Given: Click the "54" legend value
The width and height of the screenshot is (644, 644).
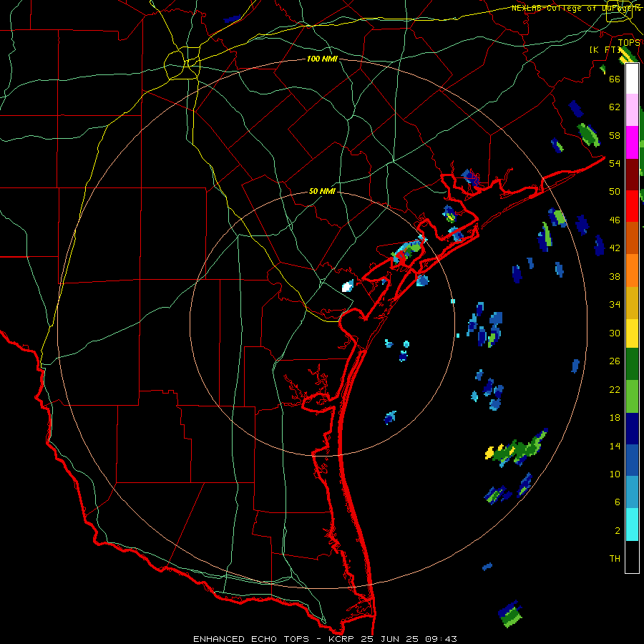Looking at the screenshot, I should point(615,163).
